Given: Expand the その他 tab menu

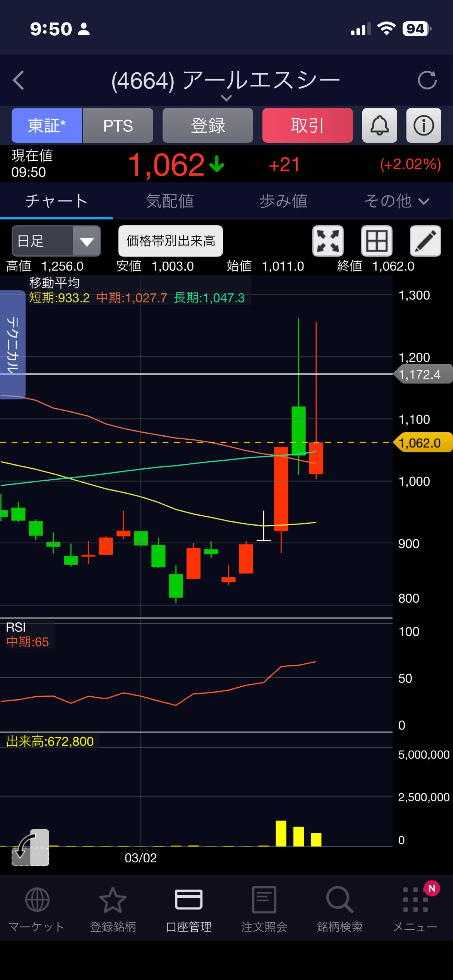Looking at the screenshot, I should tap(396, 201).
